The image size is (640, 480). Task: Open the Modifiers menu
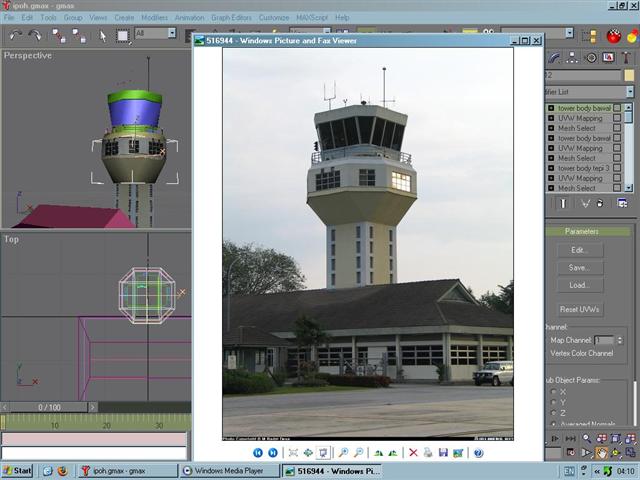coord(154,17)
